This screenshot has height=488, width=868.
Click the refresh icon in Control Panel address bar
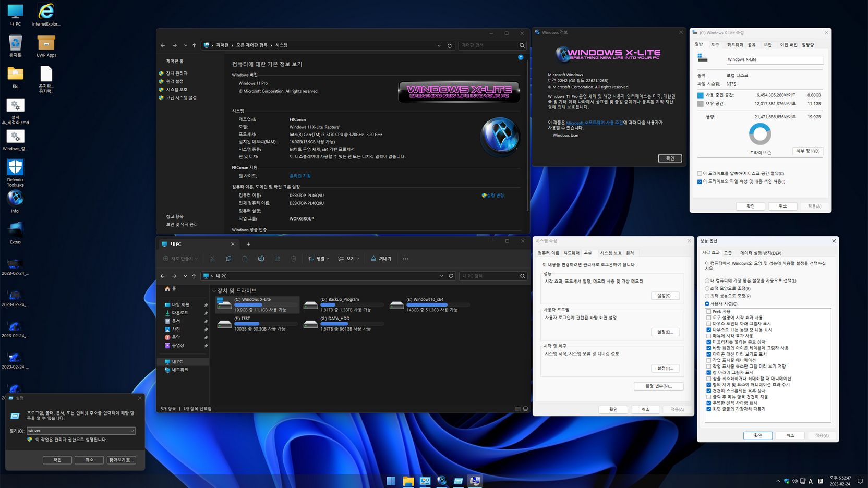(450, 45)
